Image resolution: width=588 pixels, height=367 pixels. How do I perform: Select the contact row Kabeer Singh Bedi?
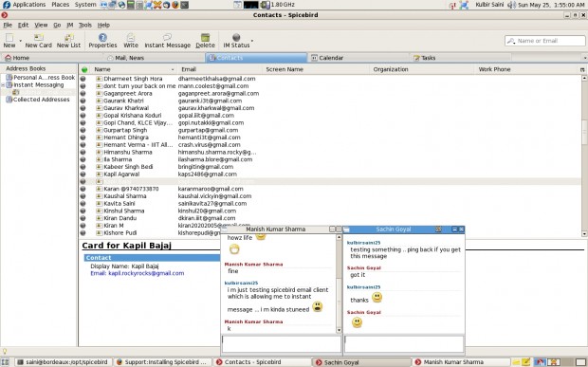330,167
